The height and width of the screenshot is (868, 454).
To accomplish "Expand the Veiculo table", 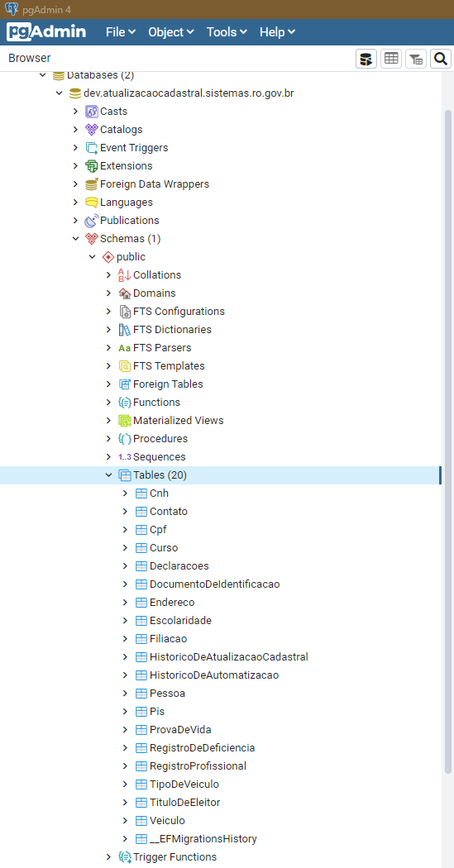I will point(126,820).
